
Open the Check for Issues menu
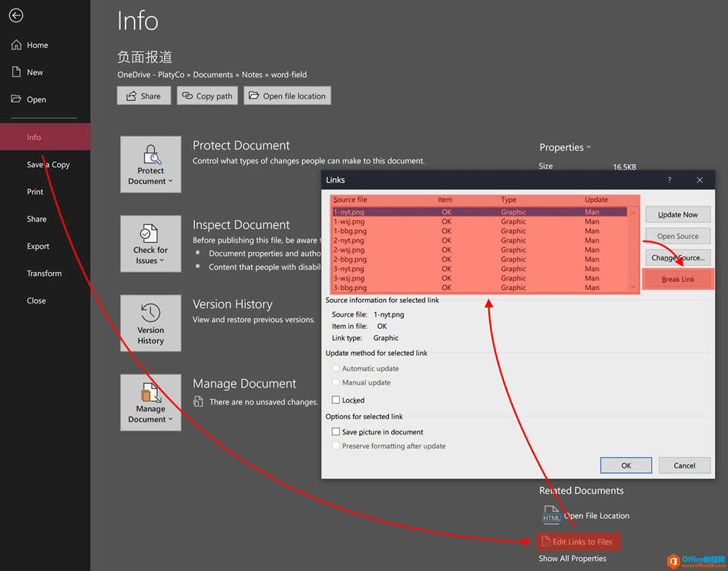(151, 244)
